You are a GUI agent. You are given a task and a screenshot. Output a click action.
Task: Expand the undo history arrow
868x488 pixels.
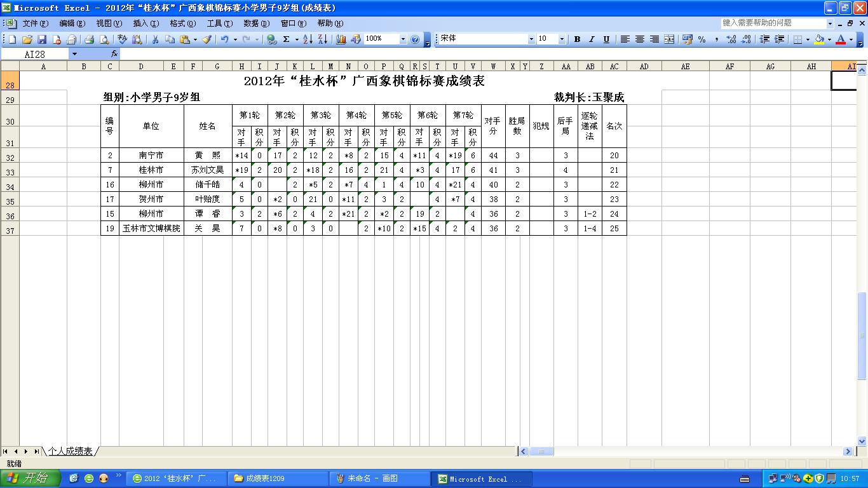[x=235, y=39]
